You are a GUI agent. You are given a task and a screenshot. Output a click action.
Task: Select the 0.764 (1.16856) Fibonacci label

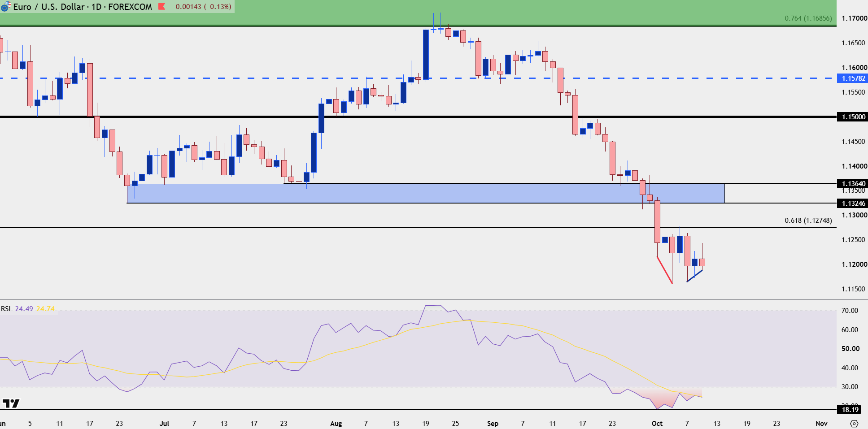(x=808, y=18)
